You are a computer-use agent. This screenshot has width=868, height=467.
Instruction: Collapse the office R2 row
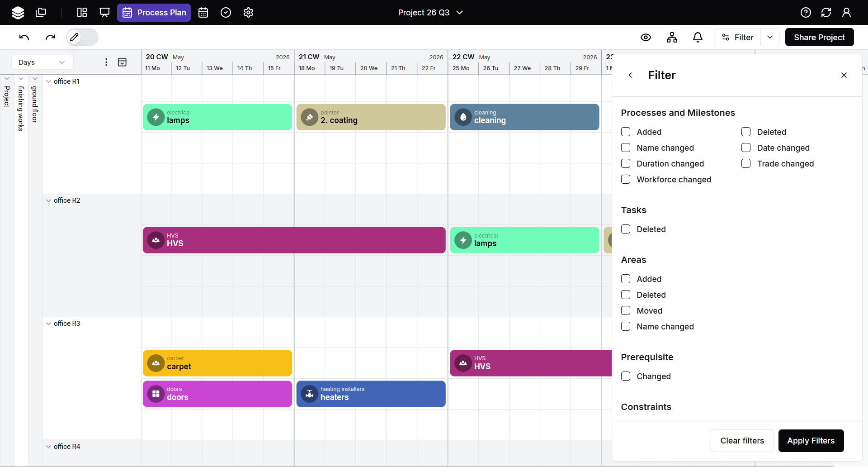click(49, 200)
